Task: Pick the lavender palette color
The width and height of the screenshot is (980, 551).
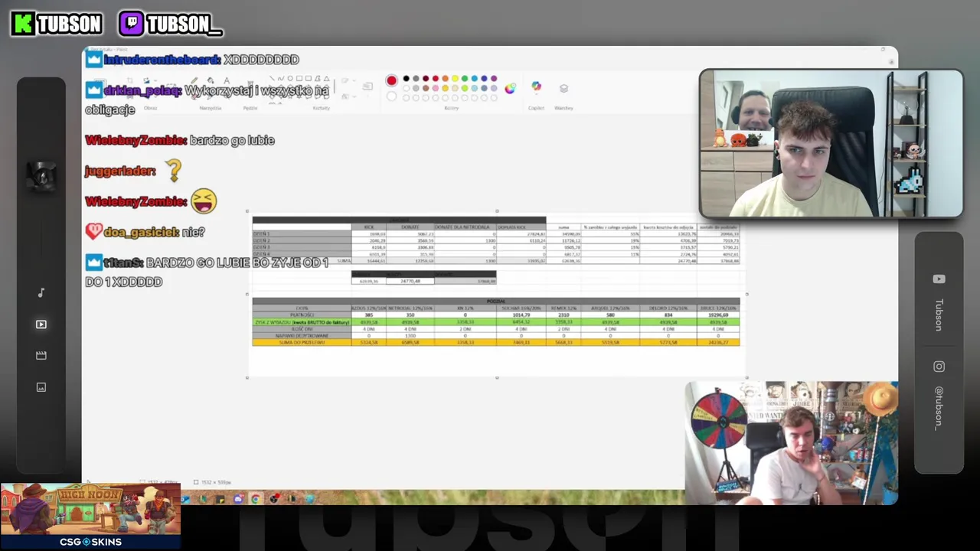Action: coord(494,88)
